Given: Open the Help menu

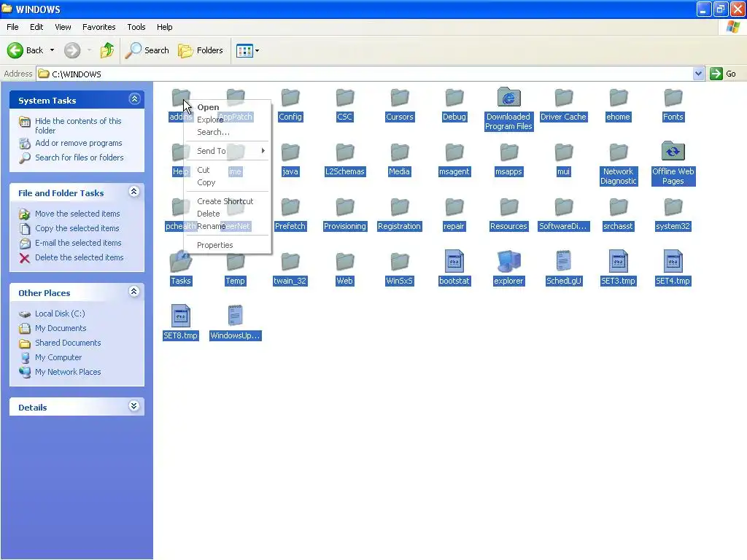Looking at the screenshot, I should pyautogui.click(x=164, y=27).
